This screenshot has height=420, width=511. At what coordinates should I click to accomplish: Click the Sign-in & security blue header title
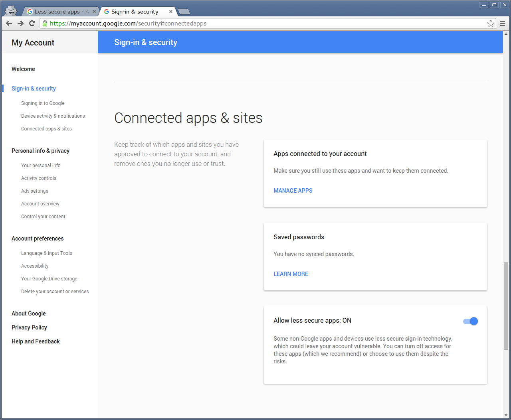(146, 42)
